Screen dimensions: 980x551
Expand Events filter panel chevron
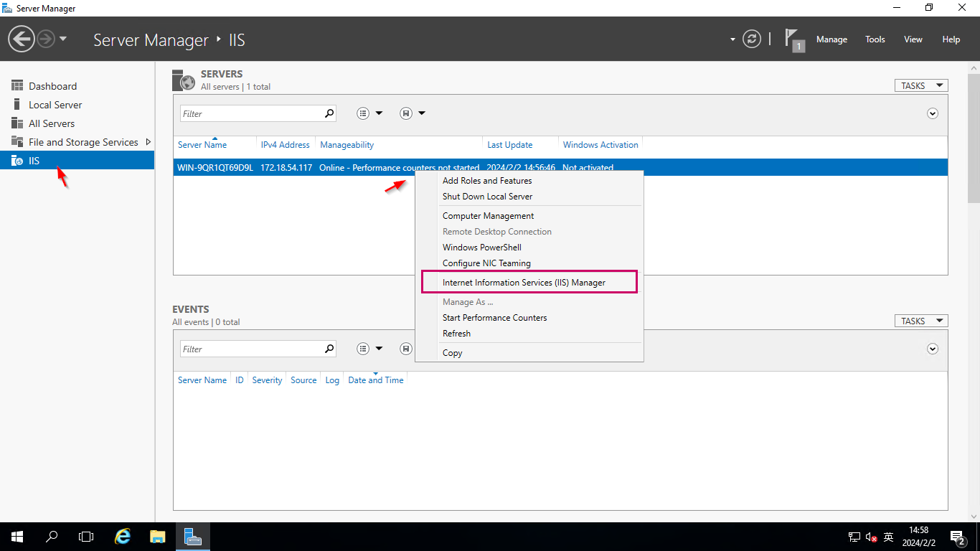click(933, 349)
